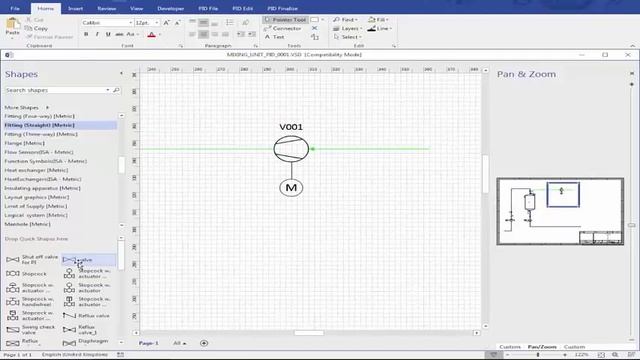
Task: Apply italic formatting
Action: click(x=97, y=34)
